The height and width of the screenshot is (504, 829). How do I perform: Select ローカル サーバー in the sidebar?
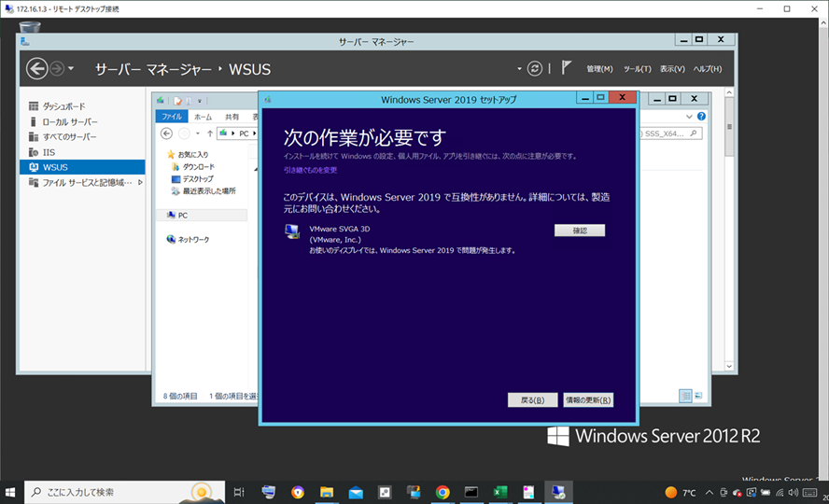tap(69, 121)
